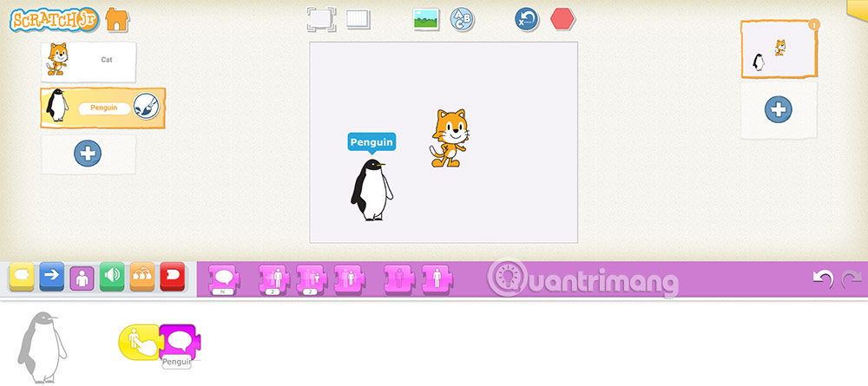This screenshot has width=868, height=386.
Task: Open the yellow project info corner tab
Action: pyautogui.click(x=857, y=10)
